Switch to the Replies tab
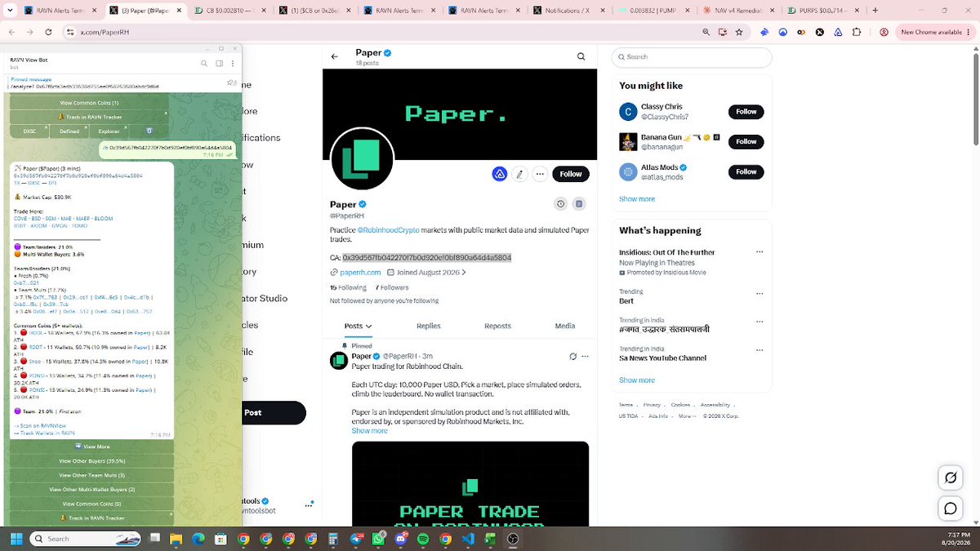This screenshot has height=551, width=980. click(429, 326)
